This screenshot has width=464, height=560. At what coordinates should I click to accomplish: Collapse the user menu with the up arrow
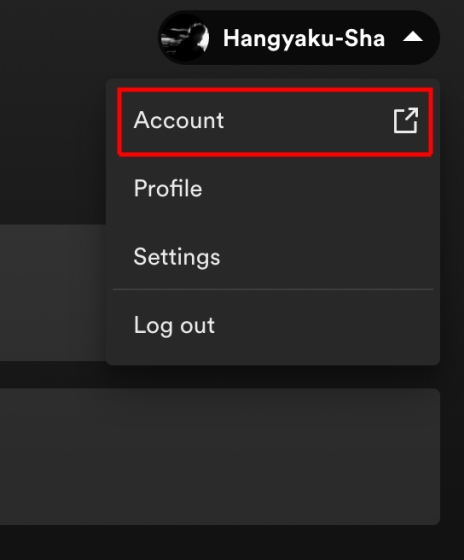(413, 37)
